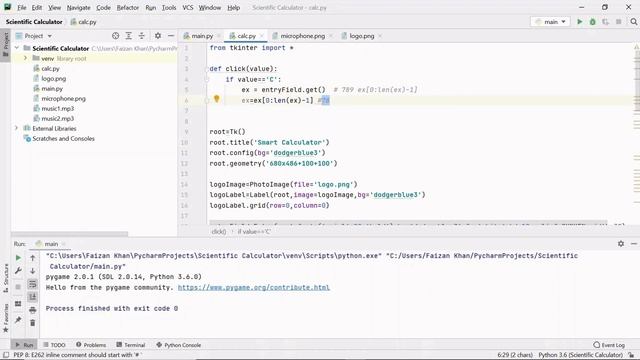The width and height of the screenshot is (640, 360).
Task: Switch to logo.png editor tab
Action: tap(362, 36)
